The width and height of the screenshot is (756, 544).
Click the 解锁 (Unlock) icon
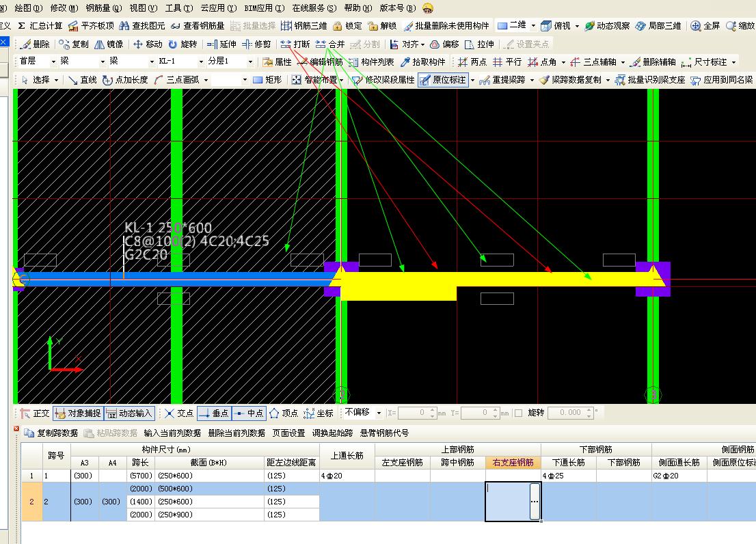(x=382, y=26)
